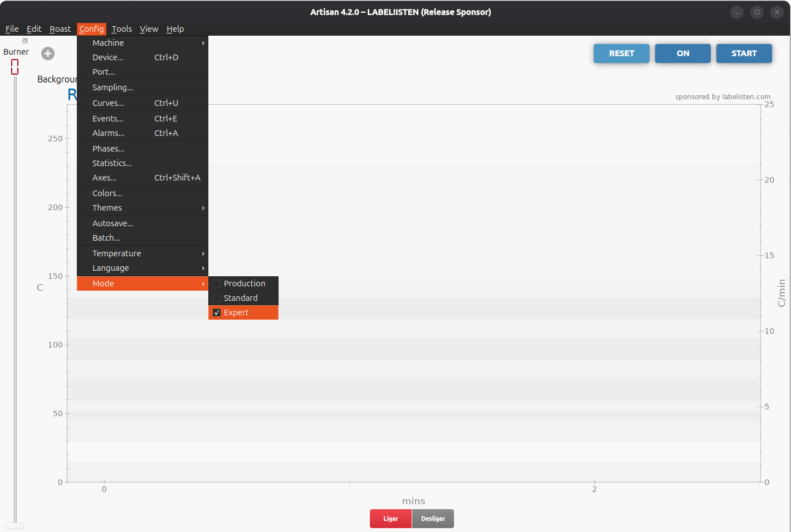Click the sponsored by labelisten.com text

(x=723, y=97)
